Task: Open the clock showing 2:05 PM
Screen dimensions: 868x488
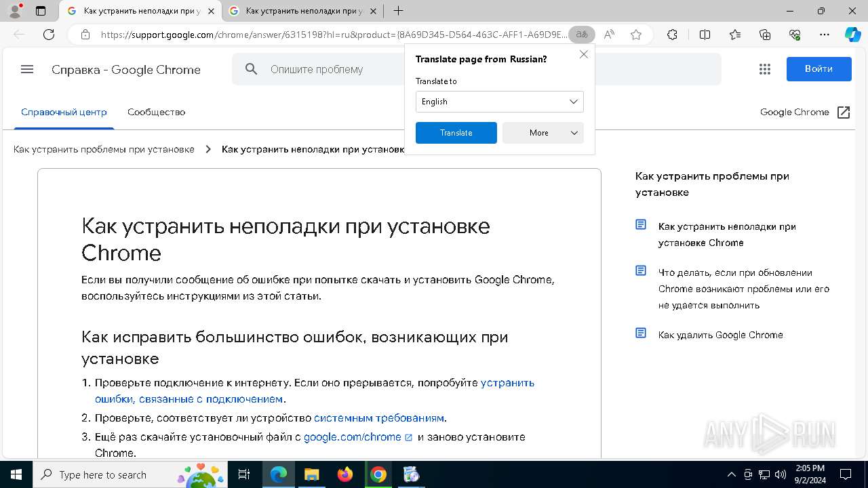Action: 810,474
